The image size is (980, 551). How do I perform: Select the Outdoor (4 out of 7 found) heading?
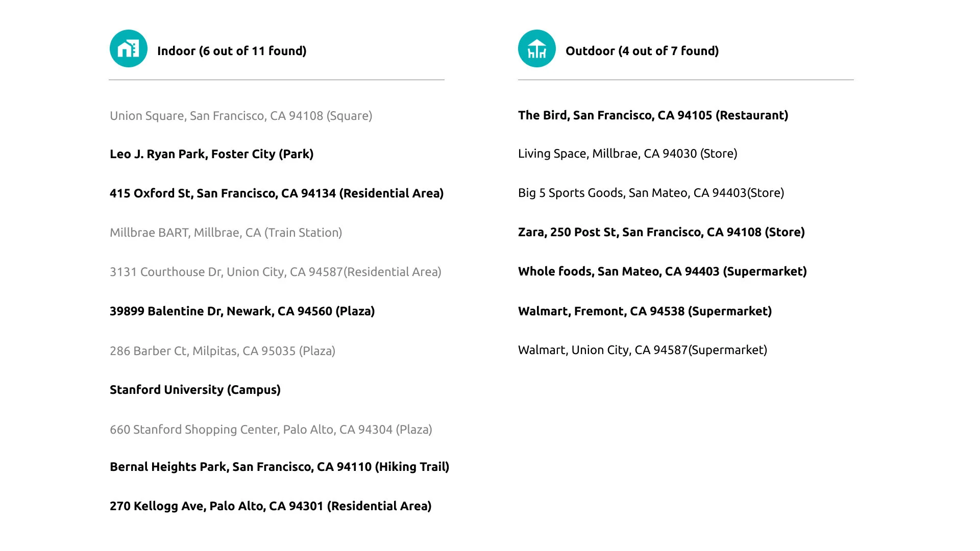642,51
